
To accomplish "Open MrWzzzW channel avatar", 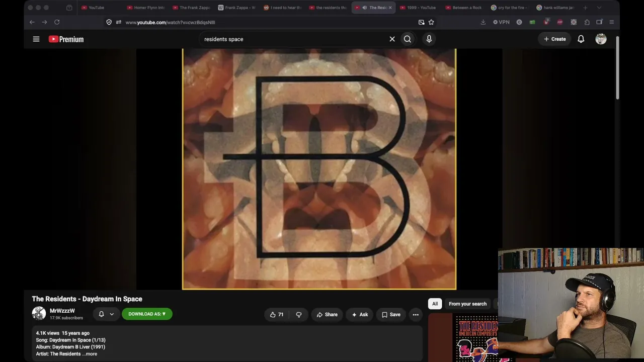I will tap(39, 313).
